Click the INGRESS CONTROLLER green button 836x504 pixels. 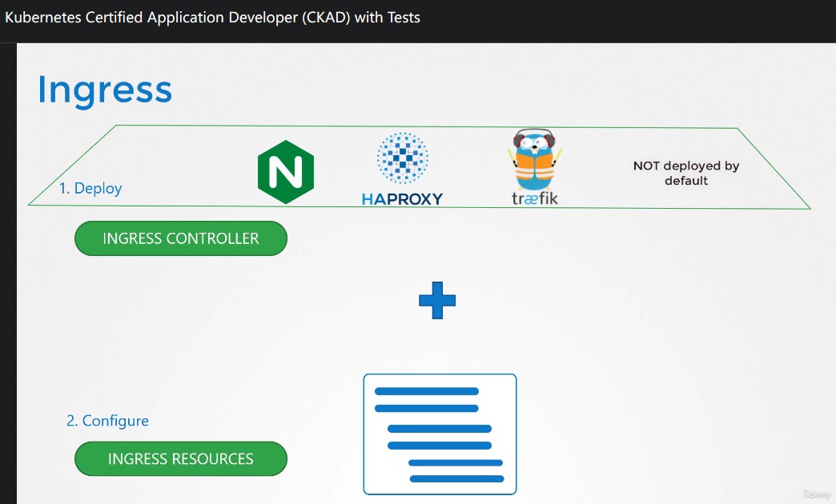[181, 238]
